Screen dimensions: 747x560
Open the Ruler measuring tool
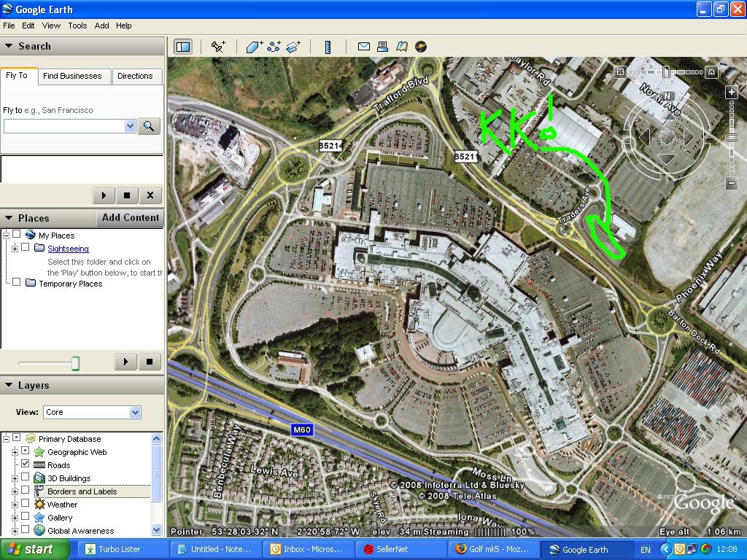coord(328,47)
